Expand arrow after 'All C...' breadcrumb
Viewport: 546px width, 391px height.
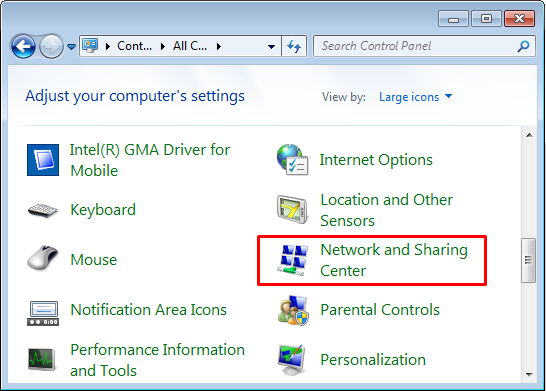pos(218,46)
